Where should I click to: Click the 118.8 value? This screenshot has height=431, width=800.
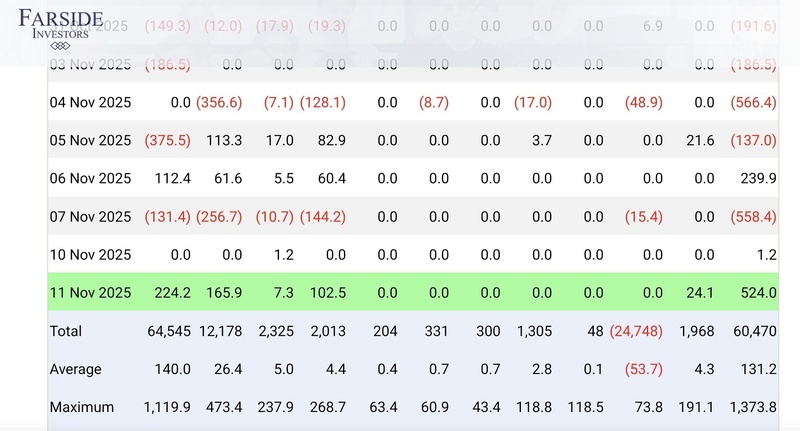pyautogui.click(x=534, y=407)
